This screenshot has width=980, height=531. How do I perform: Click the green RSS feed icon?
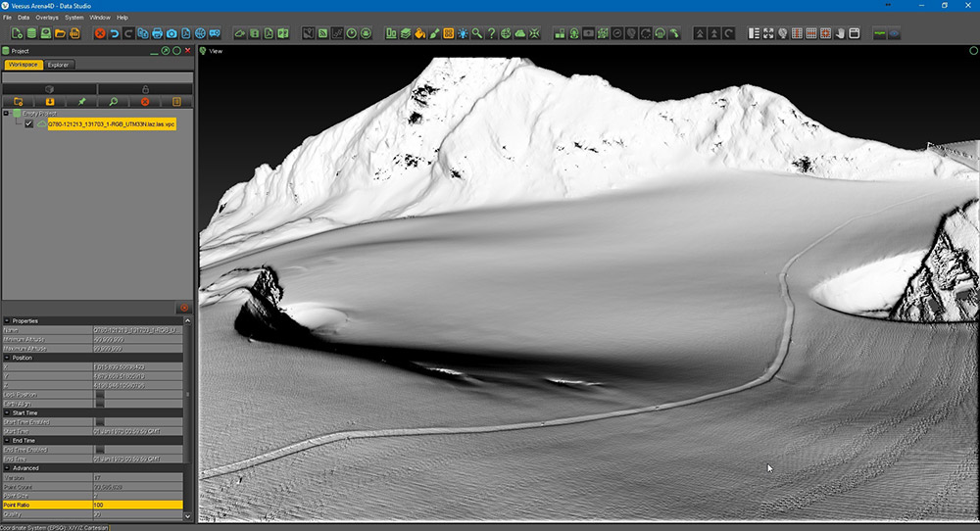(322, 33)
